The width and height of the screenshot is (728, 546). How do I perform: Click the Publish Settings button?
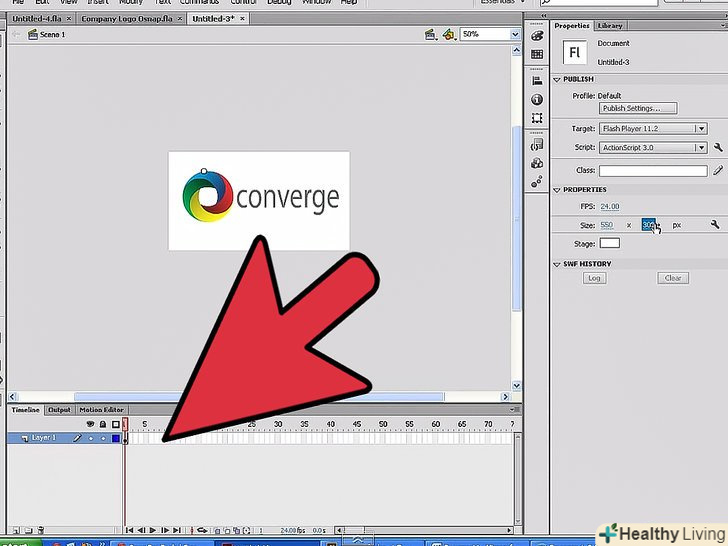click(637, 108)
